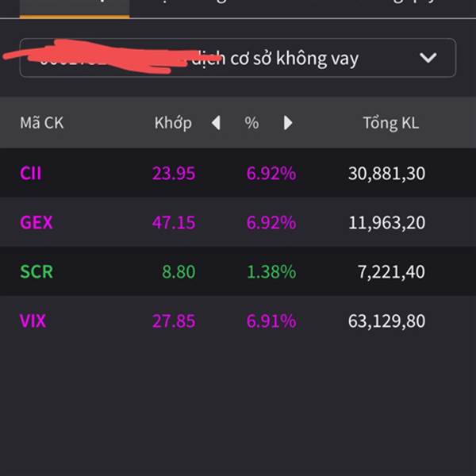Open the GEX stock symbol
This screenshot has height=476, width=476.
pos(36,222)
